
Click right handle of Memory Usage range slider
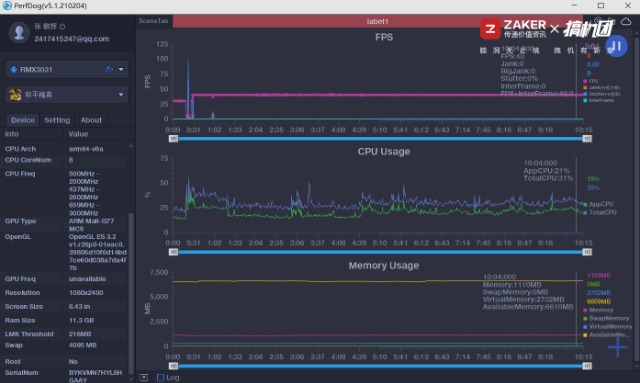[x=587, y=366]
